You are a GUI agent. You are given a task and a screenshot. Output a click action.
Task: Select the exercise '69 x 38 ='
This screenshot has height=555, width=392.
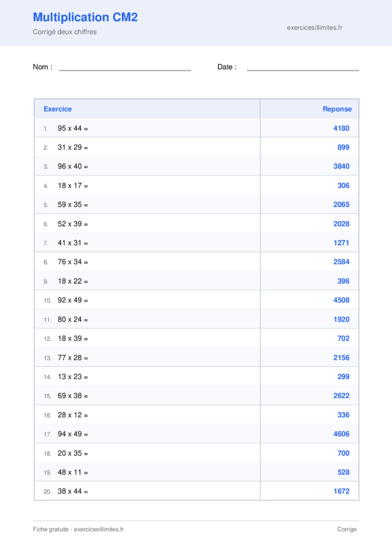pos(73,396)
